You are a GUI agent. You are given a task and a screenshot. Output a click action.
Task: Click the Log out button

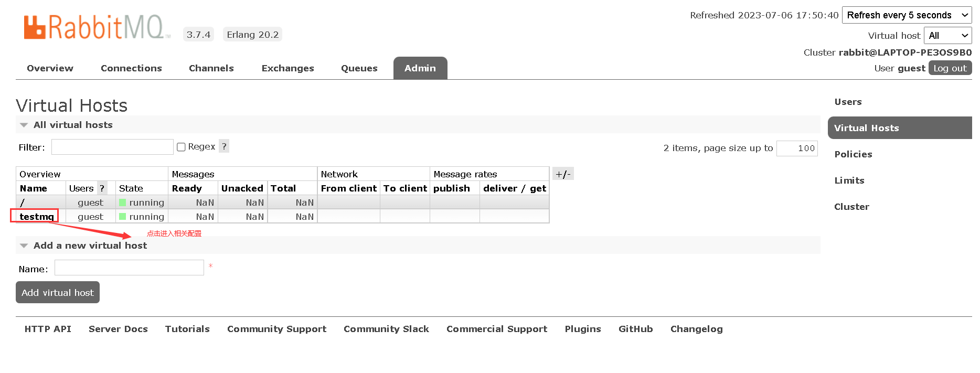click(950, 68)
